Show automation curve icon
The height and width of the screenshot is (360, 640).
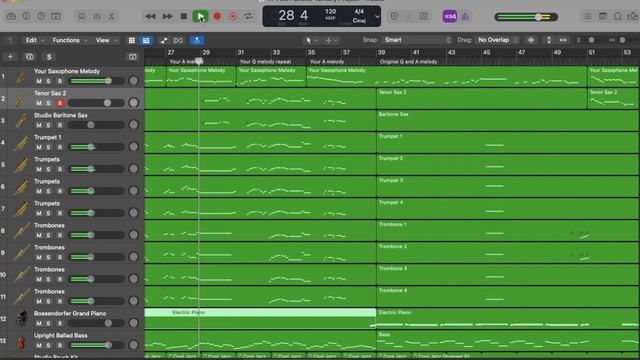tap(164, 40)
